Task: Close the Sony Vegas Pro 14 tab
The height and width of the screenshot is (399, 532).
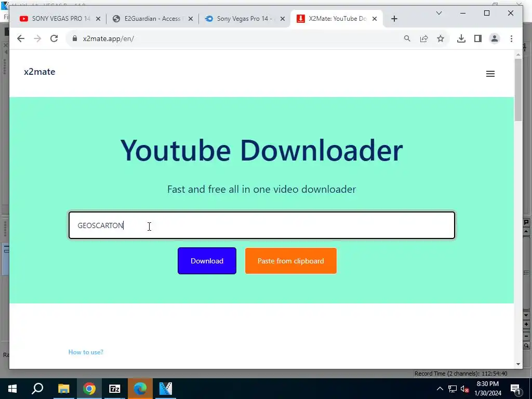Action: tap(282, 19)
